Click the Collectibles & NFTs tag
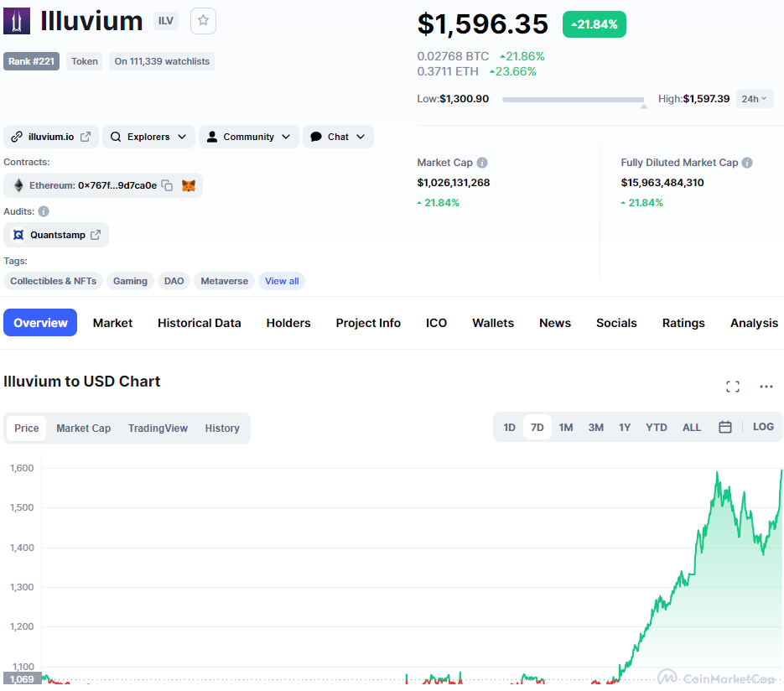Image resolution: width=784 pixels, height=691 pixels. coord(54,281)
